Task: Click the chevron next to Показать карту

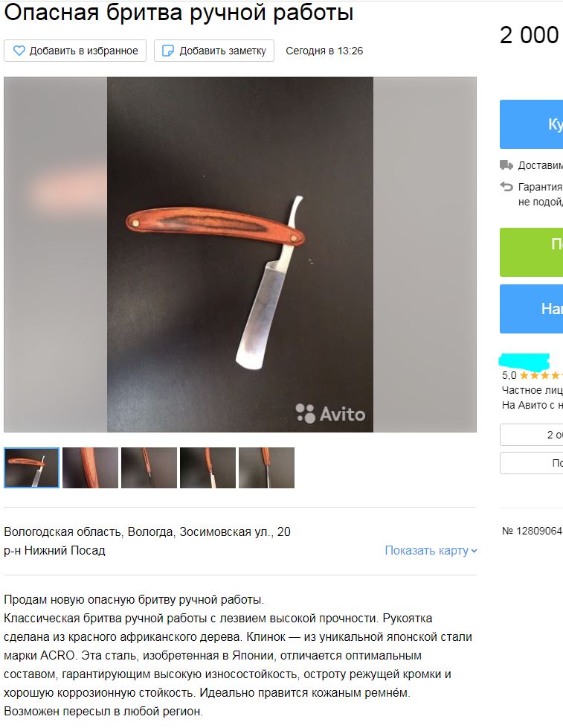Action: [x=474, y=551]
